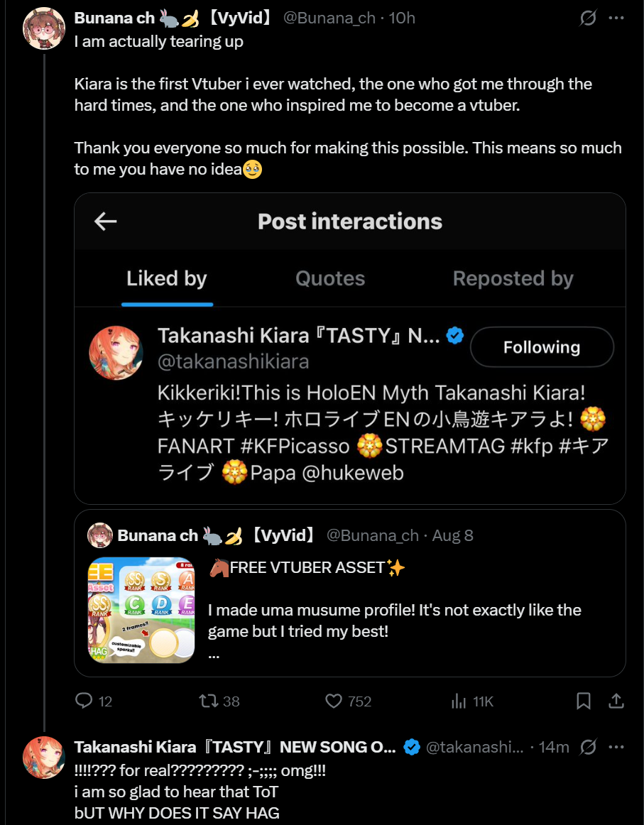Image resolution: width=644 pixels, height=825 pixels.
Task: View analytics showing 11K views
Action: 459,701
